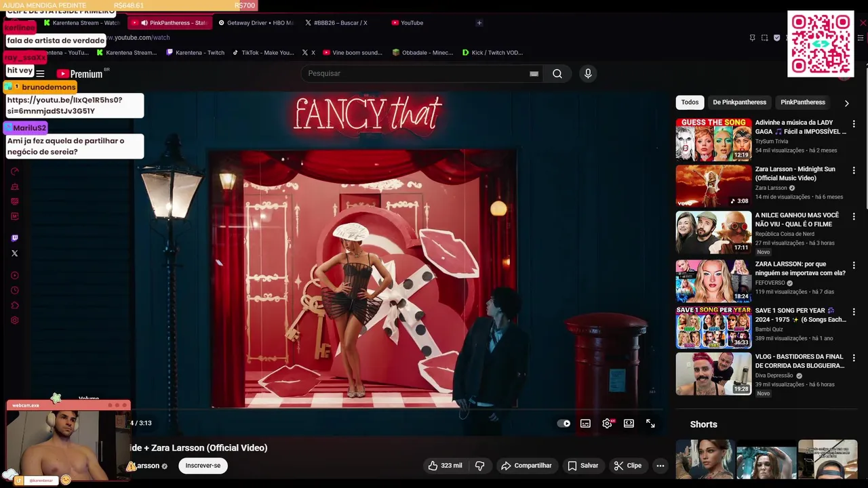
Task: Create a Clipe of the video
Action: tap(627, 466)
